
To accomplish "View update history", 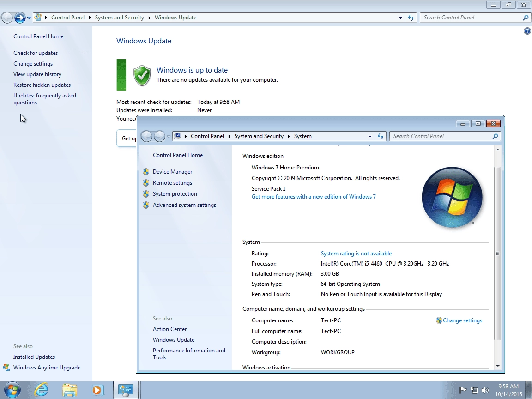I will point(37,74).
